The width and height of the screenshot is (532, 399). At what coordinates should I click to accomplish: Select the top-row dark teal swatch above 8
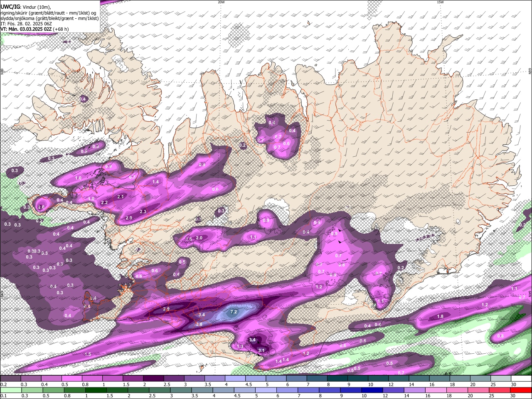[337, 379]
